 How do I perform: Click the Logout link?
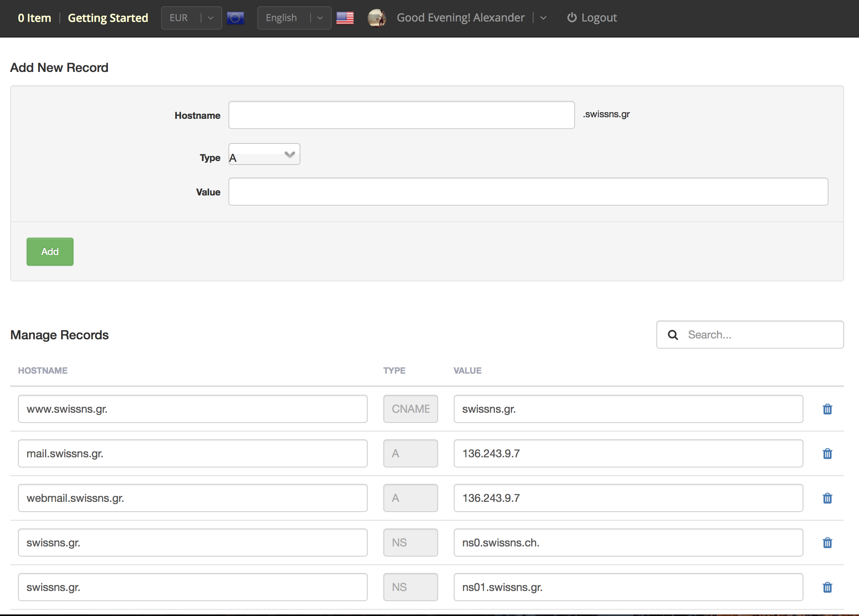(592, 18)
